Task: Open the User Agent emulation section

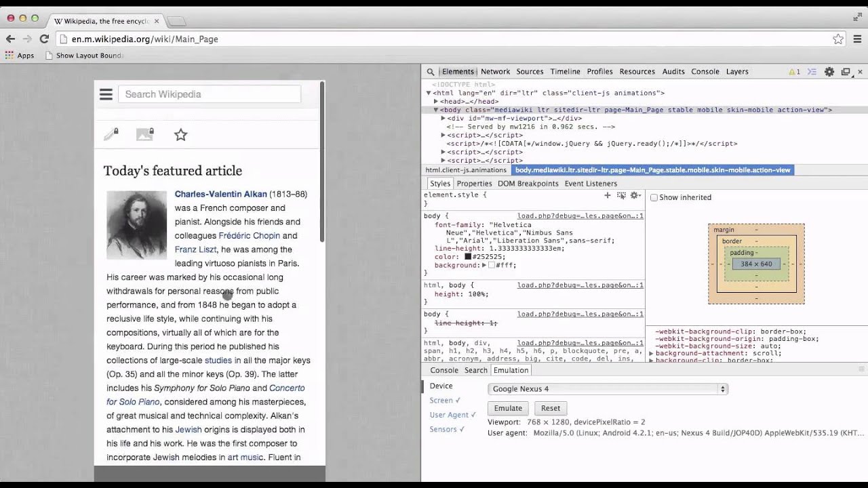Action: (x=452, y=415)
